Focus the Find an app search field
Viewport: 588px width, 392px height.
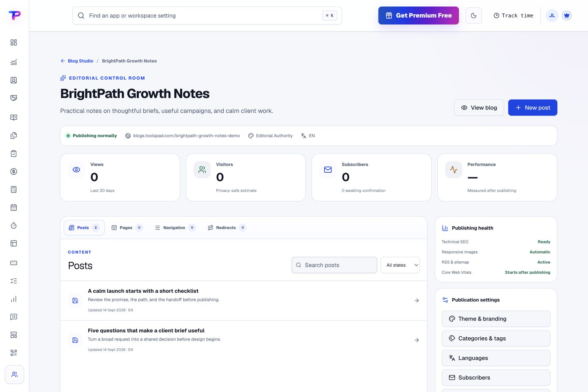click(x=207, y=16)
